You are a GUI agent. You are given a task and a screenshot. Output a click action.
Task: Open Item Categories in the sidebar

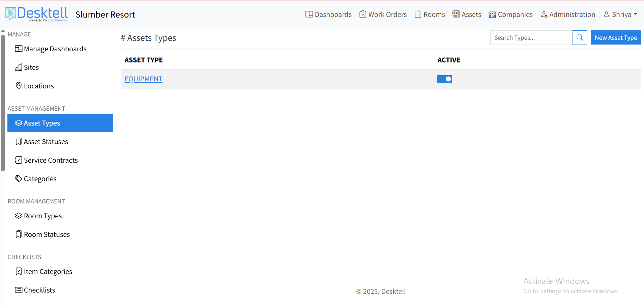(x=48, y=272)
